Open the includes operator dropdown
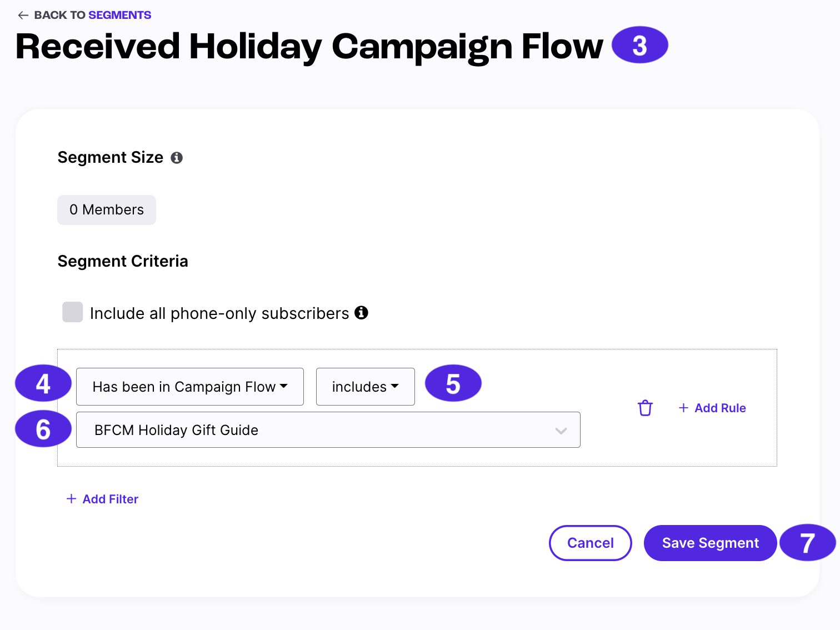Screen dimensions: 840x630 coord(365,387)
